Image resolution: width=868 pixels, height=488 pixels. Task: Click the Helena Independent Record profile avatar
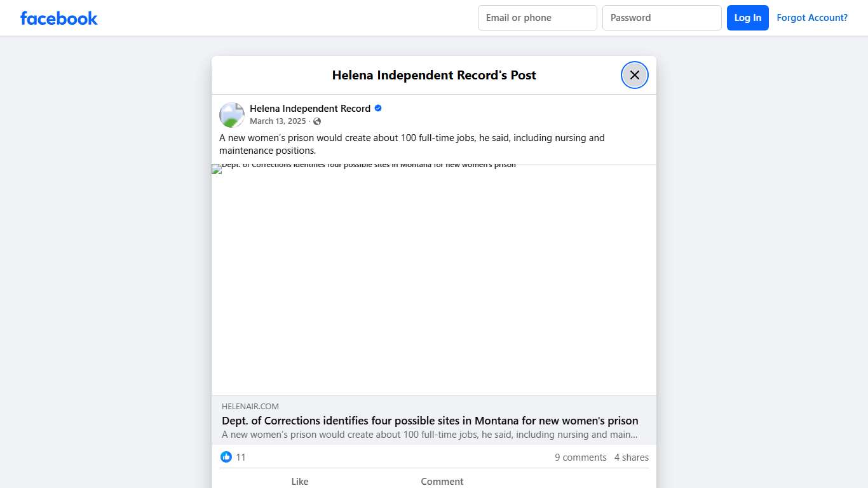[232, 115]
